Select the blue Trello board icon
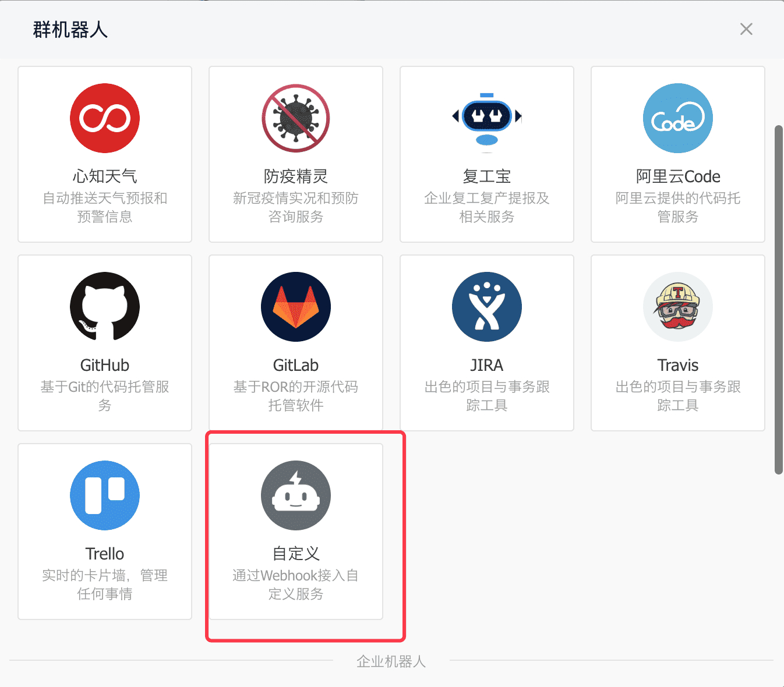This screenshot has height=687, width=784. click(105, 495)
